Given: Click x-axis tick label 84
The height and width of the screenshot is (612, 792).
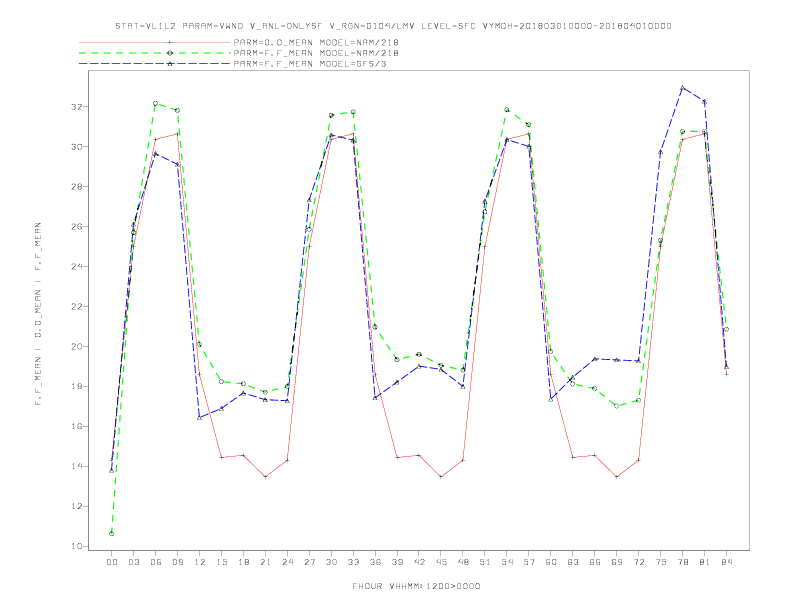Looking at the screenshot, I should point(726,562).
